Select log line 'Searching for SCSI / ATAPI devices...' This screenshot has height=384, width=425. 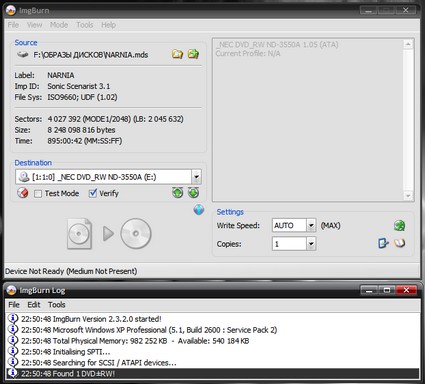pyautogui.click(x=99, y=363)
